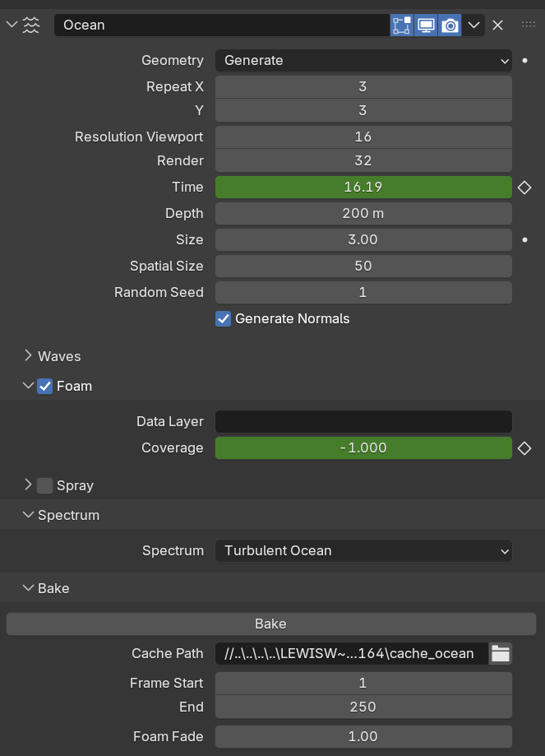545x756 pixels.
Task: Click the Time keyframe diamond
Action: tap(524, 188)
